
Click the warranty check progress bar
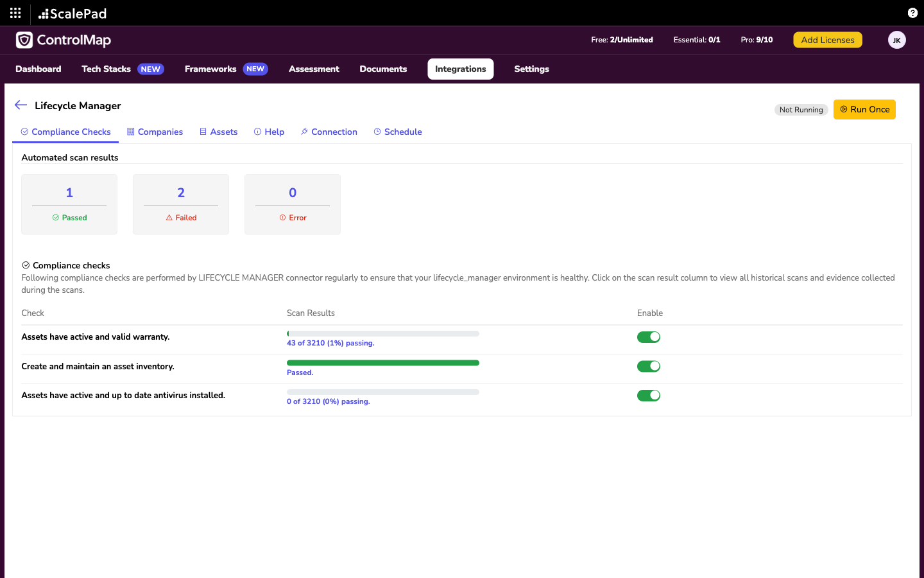[383, 334]
